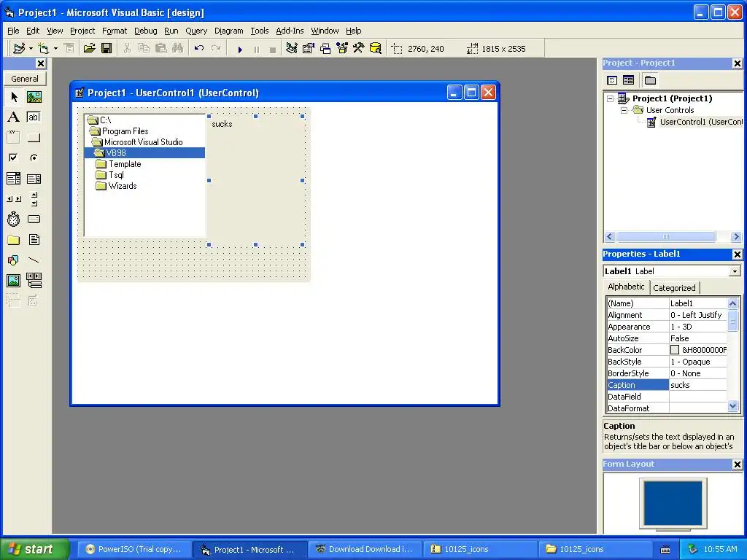The height and width of the screenshot is (560, 747).
Task: Click the General tab of the toolbox
Action: [x=25, y=79]
